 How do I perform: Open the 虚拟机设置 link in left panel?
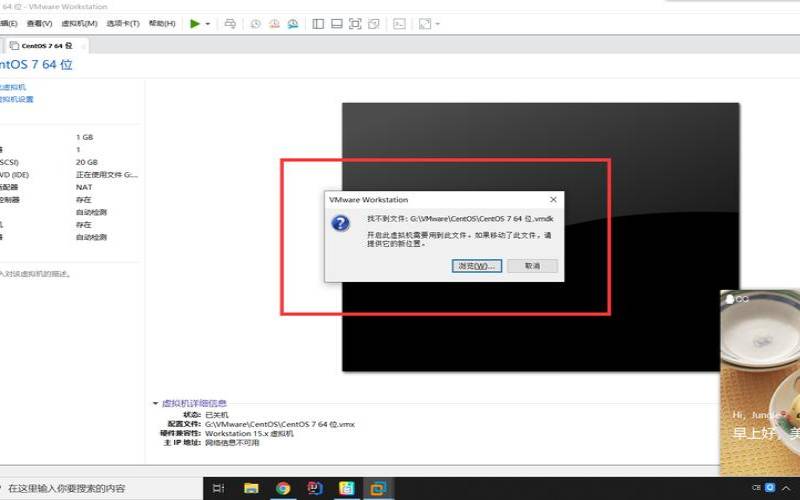point(17,99)
